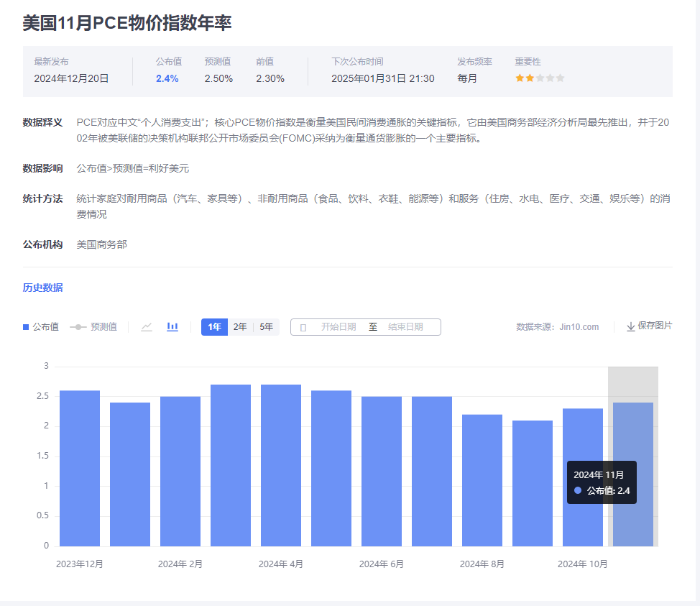Click the 保存图片 button text
700x606 pixels.
(x=655, y=326)
